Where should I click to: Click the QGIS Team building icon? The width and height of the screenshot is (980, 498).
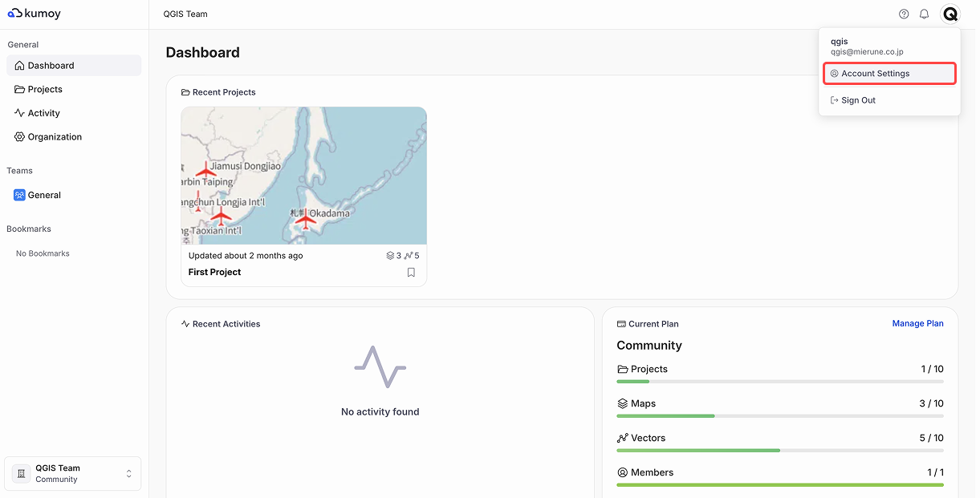click(22, 474)
